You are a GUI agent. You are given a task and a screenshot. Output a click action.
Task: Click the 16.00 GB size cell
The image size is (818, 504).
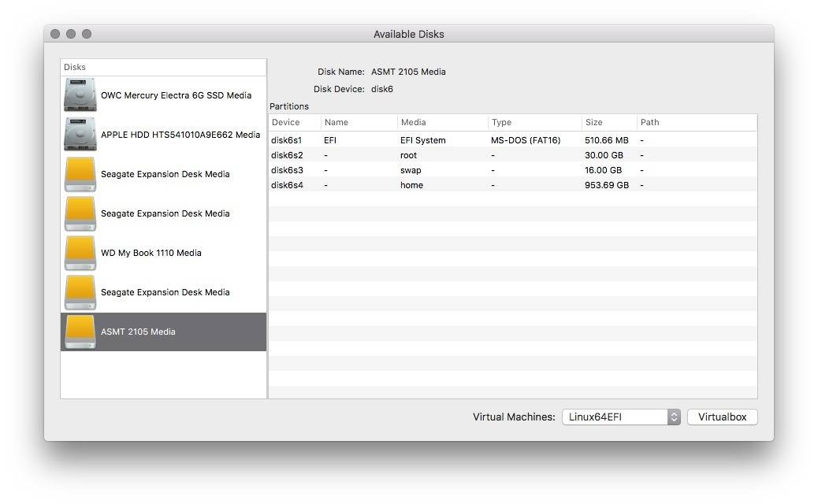click(603, 170)
